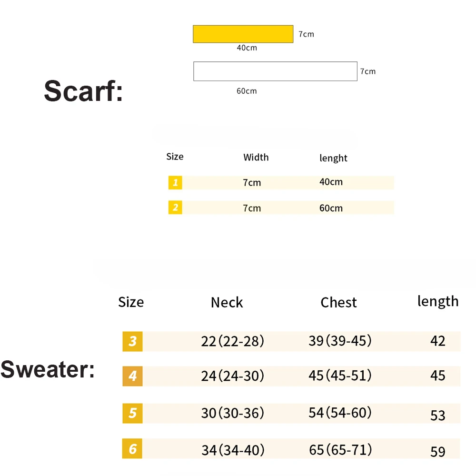Screen dimensions: 476x476
Task: Click the neck value 30(30-36)
Action: point(232,413)
